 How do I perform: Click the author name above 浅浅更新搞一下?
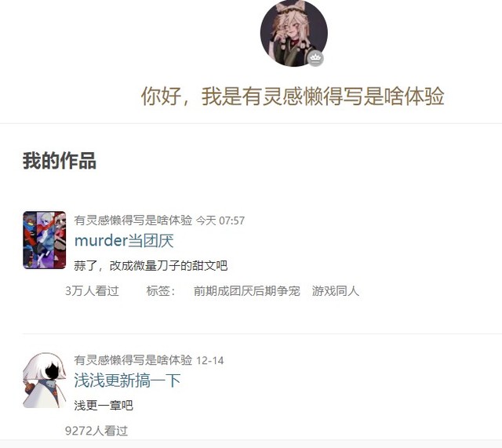click(x=133, y=360)
